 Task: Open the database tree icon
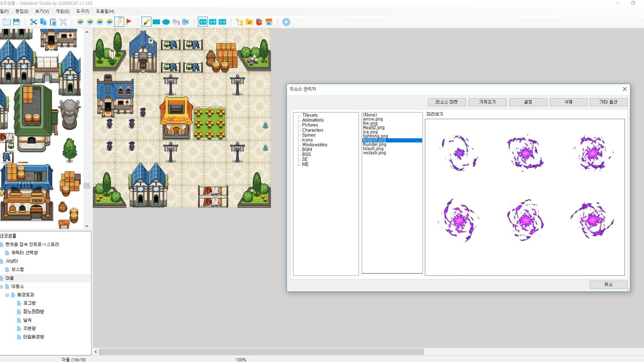point(239,22)
